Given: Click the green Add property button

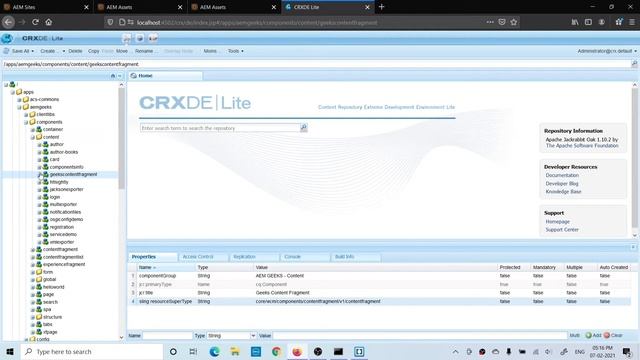Looking at the screenshot, I should point(593,336).
